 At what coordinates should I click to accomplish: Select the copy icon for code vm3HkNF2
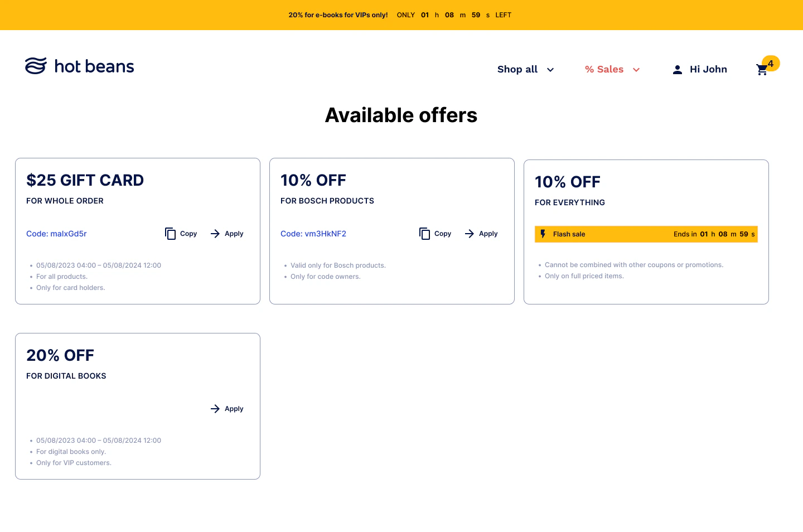[x=425, y=234]
